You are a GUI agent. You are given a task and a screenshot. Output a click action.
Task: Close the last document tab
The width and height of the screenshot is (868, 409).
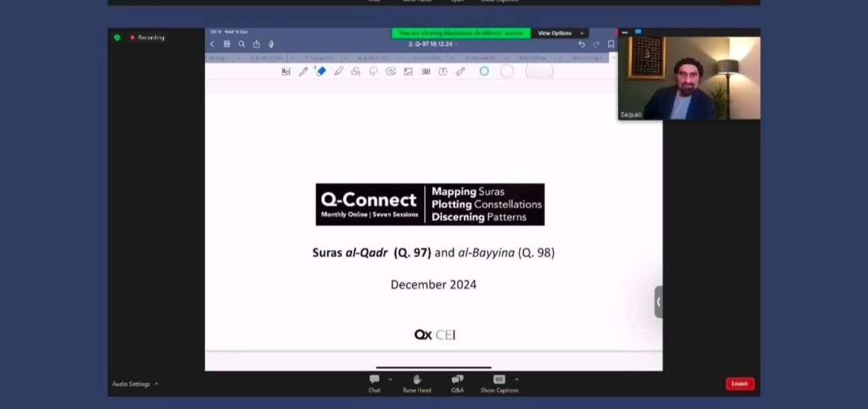tap(613, 58)
